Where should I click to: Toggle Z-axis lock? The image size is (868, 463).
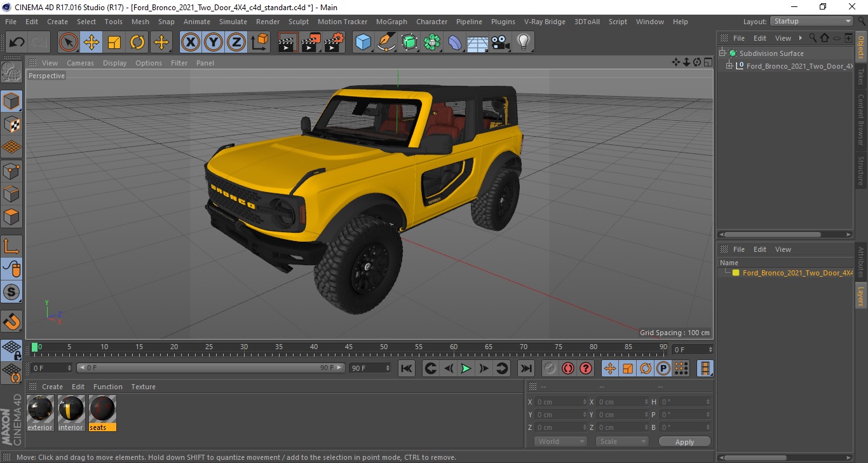click(x=236, y=43)
